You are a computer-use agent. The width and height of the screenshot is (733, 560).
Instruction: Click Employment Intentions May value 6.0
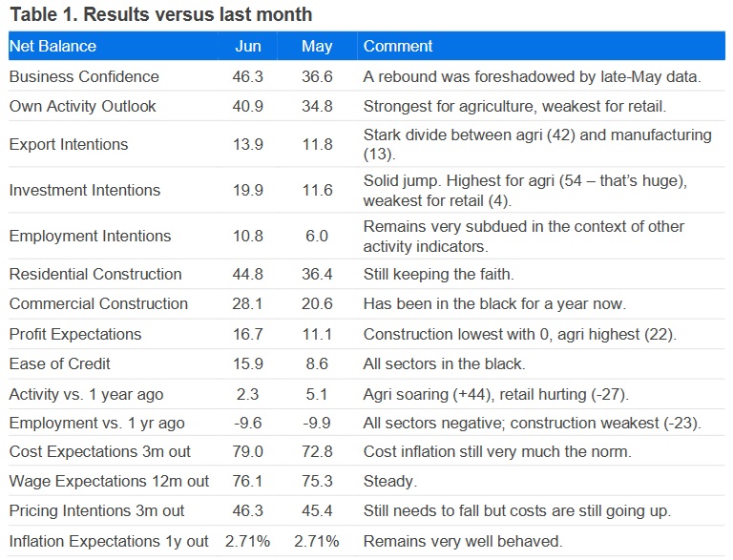point(316,236)
